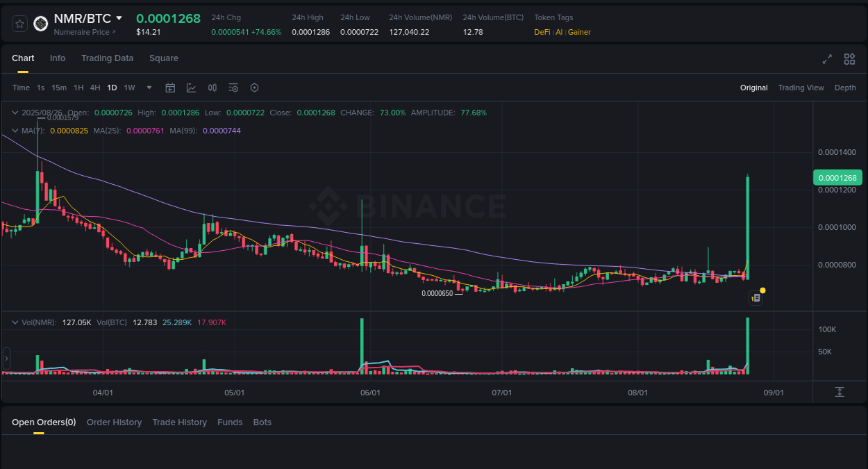Open the technical indicators list icon
The width and height of the screenshot is (868, 469).
click(233, 88)
